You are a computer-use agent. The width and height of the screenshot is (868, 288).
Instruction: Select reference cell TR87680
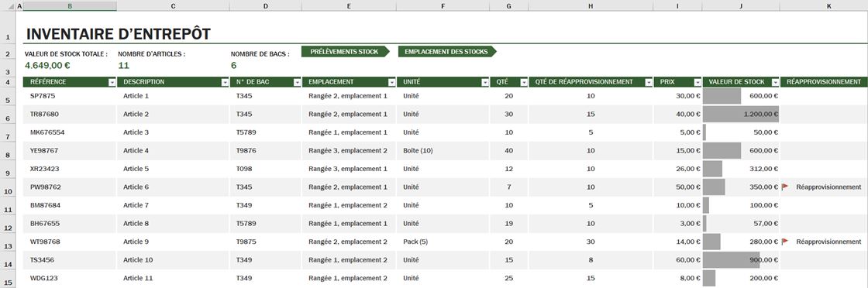coord(70,114)
